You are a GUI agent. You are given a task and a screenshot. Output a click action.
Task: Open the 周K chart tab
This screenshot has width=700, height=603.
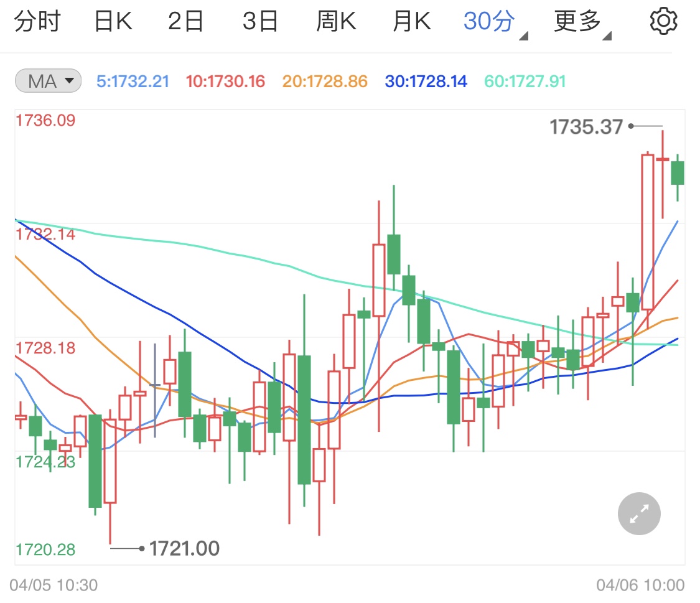336,21
